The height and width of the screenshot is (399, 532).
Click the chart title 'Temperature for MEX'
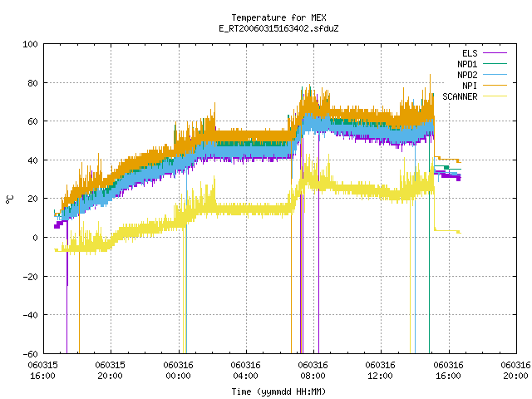278,17
